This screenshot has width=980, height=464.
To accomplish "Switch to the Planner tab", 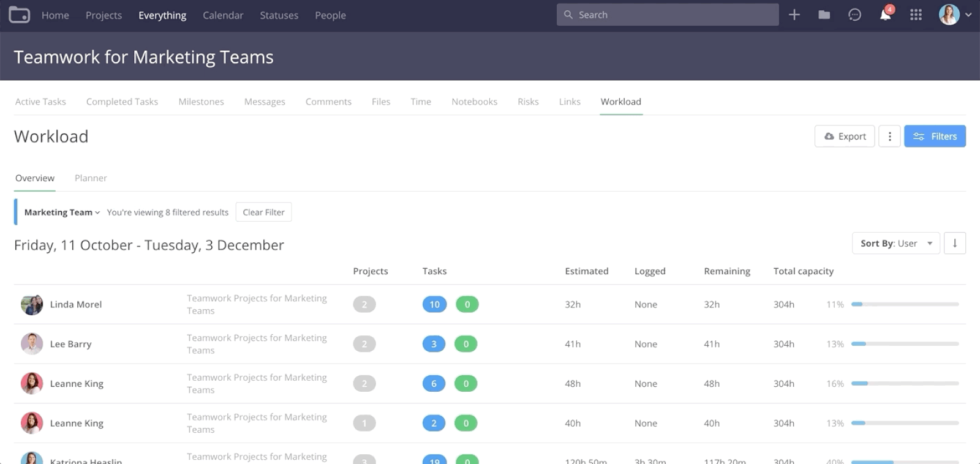I will tap(91, 178).
